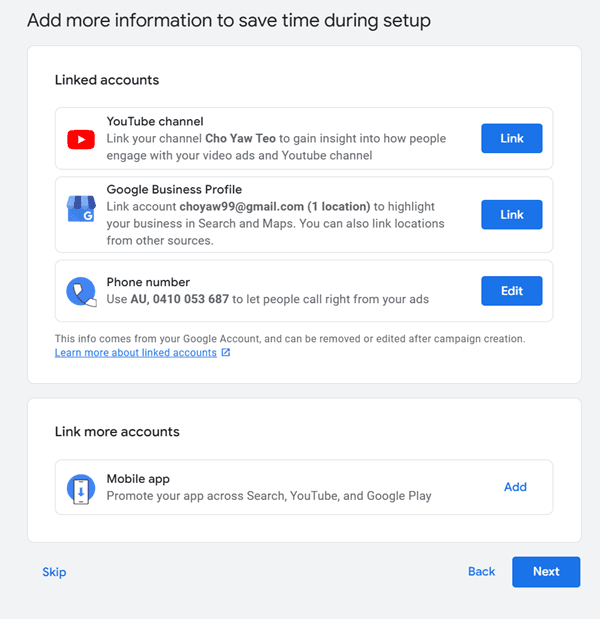
Task: Edit the phone number
Action: (x=511, y=291)
